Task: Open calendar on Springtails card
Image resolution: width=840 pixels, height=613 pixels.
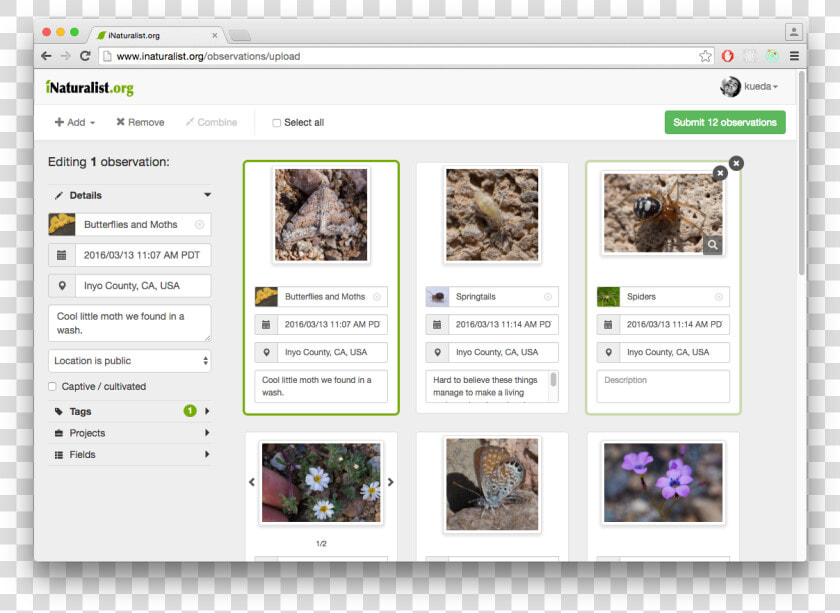Action: [x=437, y=325]
